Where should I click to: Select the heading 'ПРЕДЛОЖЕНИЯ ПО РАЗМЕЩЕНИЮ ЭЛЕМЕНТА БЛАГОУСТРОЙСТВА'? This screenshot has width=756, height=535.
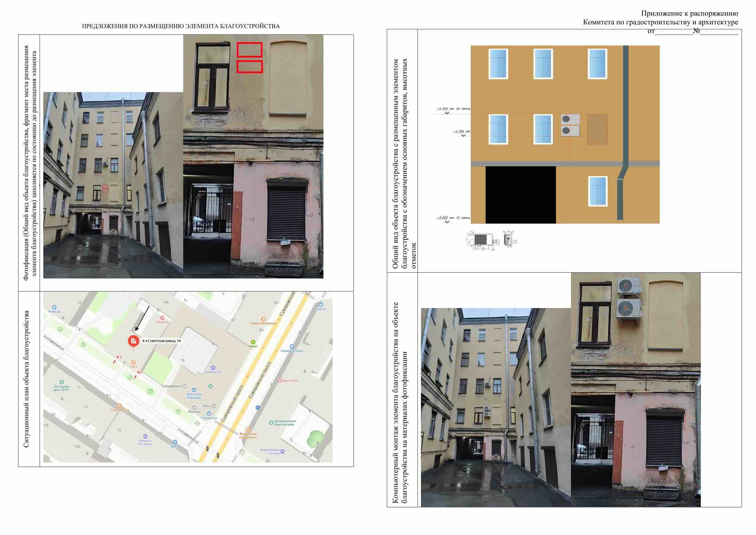click(x=181, y=26)
